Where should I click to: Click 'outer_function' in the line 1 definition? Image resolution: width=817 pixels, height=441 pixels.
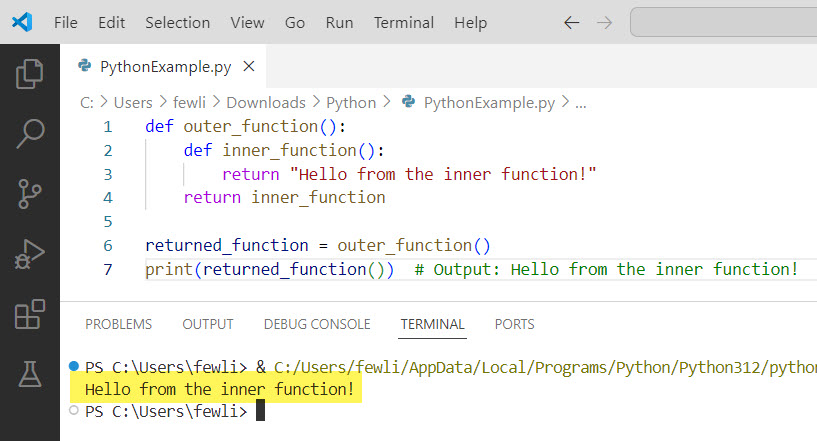click(x=251, y=127)
